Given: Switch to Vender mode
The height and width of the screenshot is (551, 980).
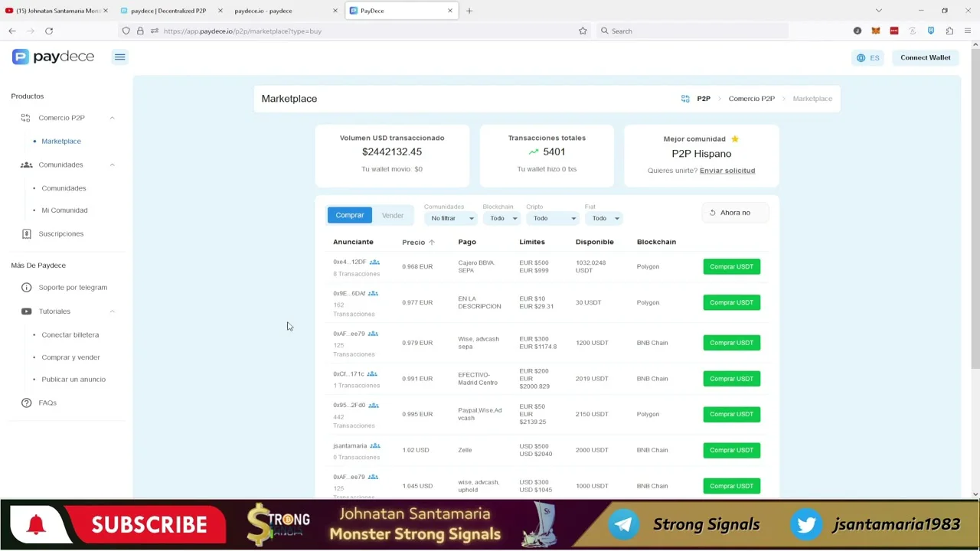Looking at the screenshot, I should point(393,216).
